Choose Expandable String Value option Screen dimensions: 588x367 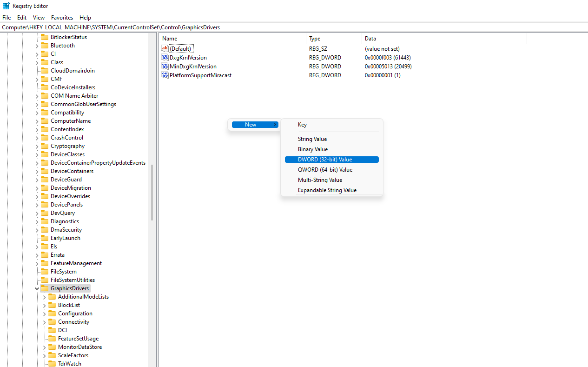point(332,190)
